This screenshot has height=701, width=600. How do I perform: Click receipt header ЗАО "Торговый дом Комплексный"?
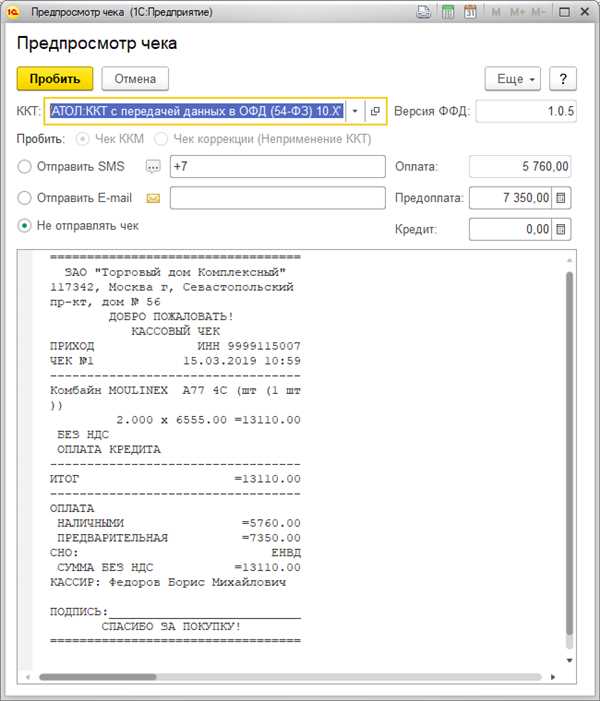point(175,272)
